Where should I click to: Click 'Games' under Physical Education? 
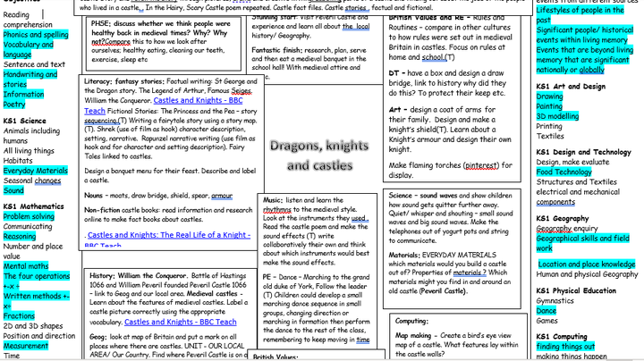coord(547,321)
